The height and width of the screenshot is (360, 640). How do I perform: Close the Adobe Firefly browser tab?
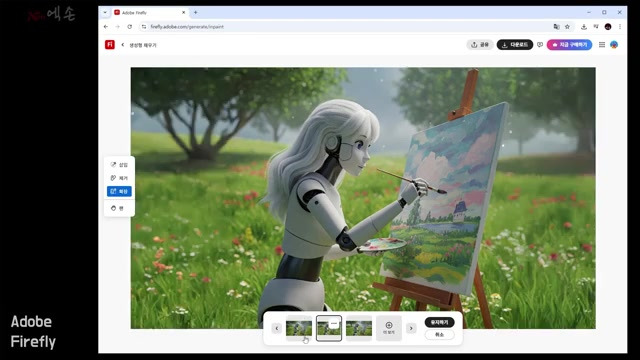pyautogui.click(x=183, y=13)
